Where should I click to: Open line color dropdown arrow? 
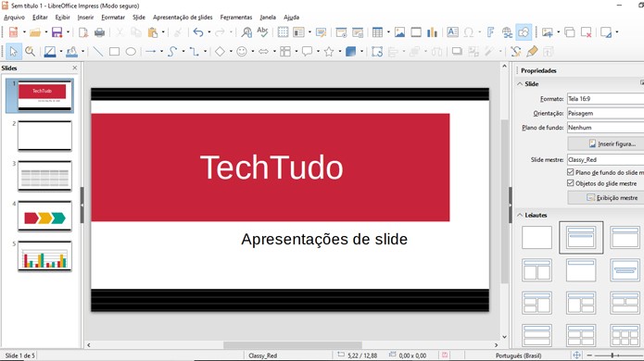click(x=61, y=51)
